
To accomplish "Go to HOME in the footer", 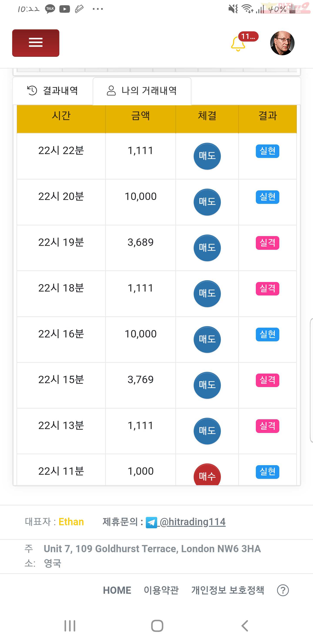I will click(x=117, y=590).
